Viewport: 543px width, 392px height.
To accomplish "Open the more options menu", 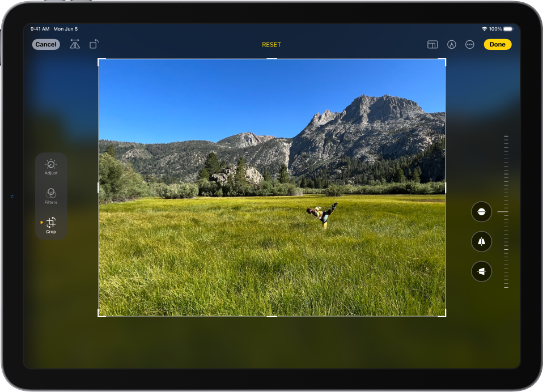I will pos(469,44).
